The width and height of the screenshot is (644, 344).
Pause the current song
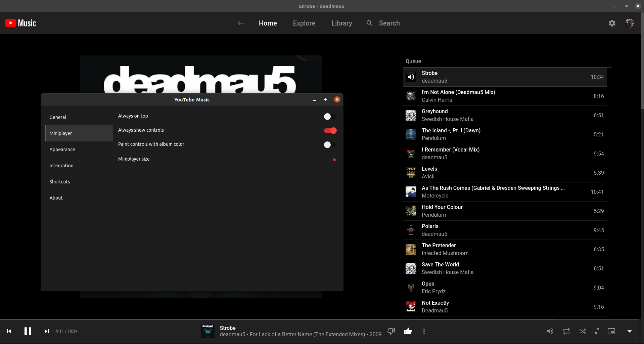coord(28,331)
